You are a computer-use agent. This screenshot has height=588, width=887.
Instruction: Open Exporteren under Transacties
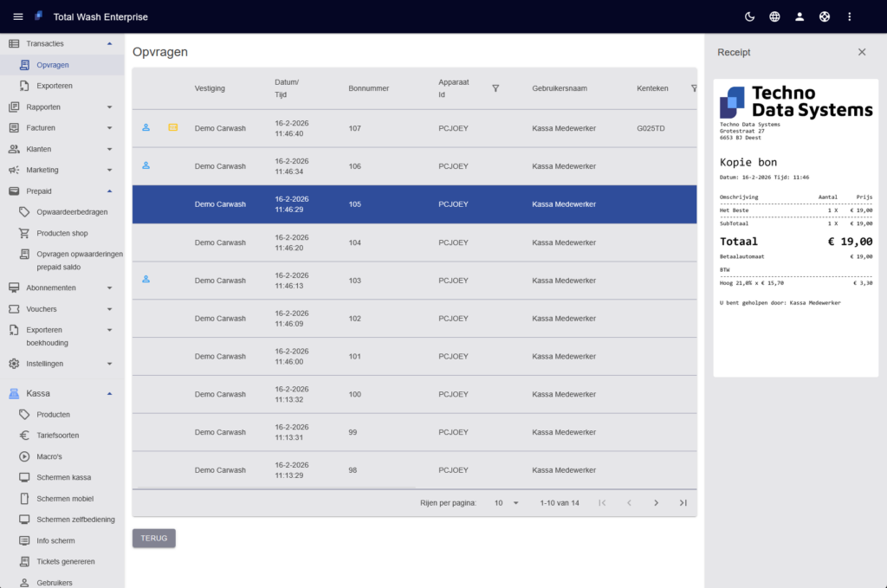pos(55,86)
